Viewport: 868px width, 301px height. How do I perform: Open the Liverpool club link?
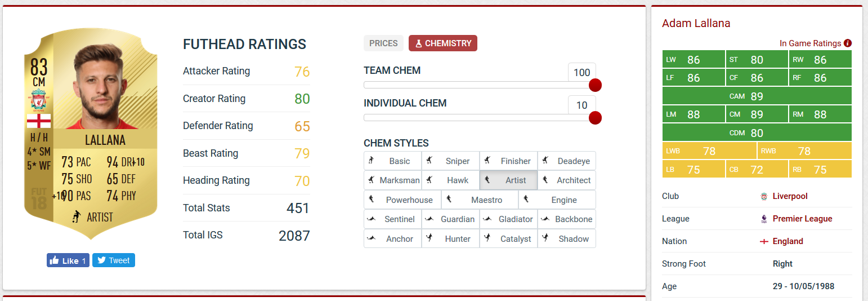(x=790, y=196)
